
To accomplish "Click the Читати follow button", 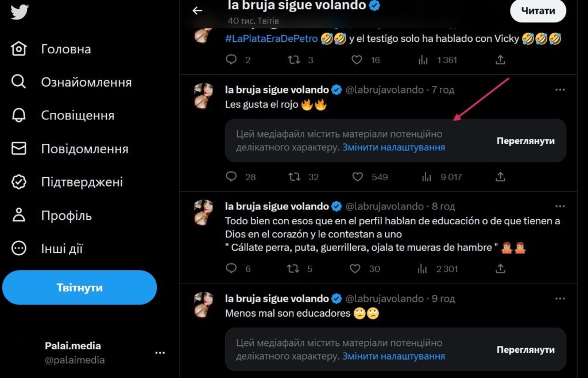I will click(537, 11).
